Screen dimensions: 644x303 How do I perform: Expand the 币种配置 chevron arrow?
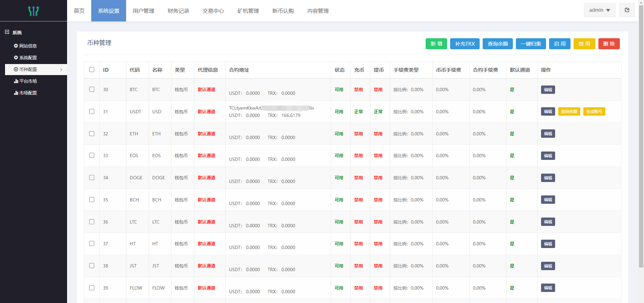pyautogui.click(x=61, y=70)
